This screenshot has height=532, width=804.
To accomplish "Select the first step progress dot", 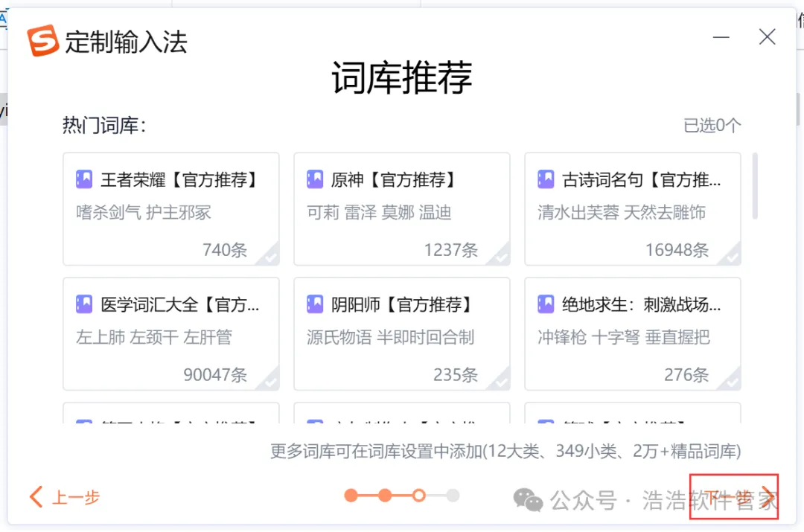I will (x=351, y=496).
